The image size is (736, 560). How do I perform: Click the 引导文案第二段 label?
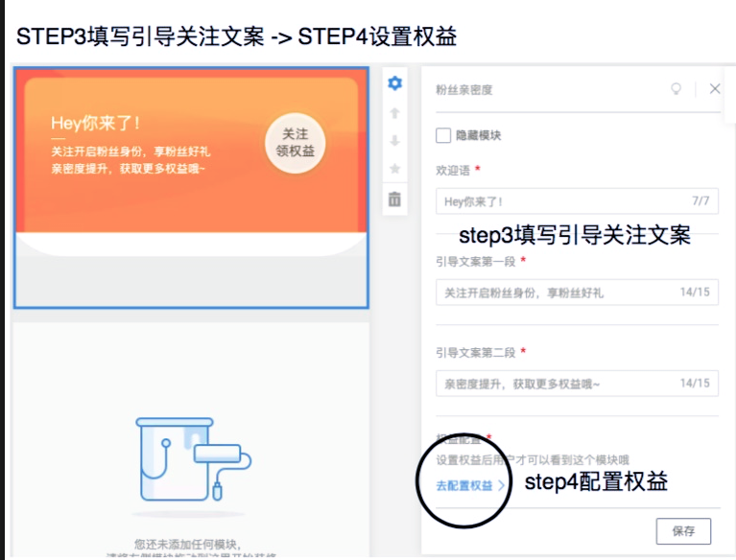pos(476,353)
